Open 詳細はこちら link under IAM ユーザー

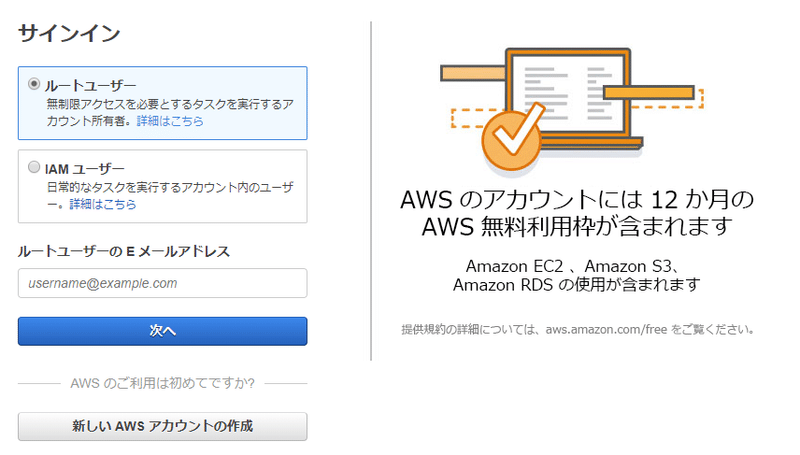(x=102, y=204)
